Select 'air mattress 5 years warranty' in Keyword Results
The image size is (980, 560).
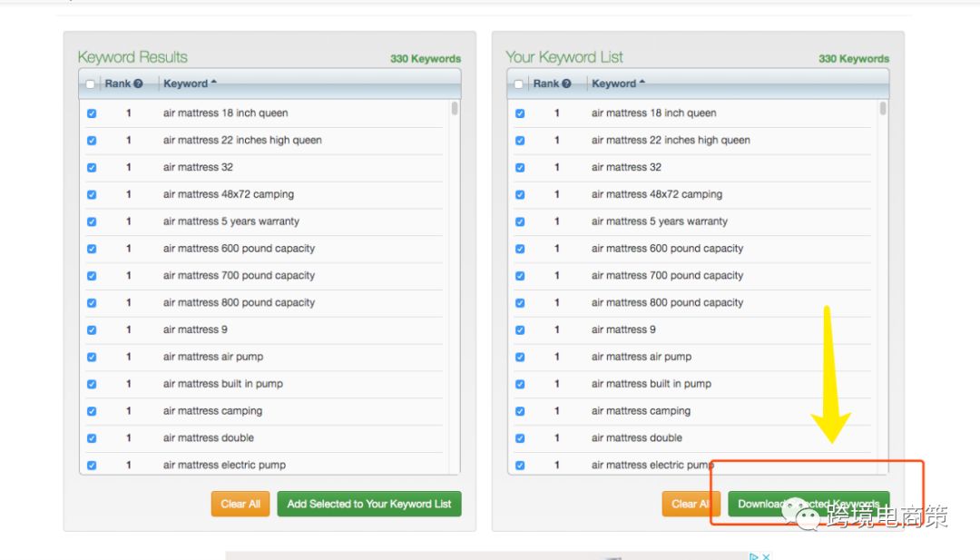pos(92,221)
